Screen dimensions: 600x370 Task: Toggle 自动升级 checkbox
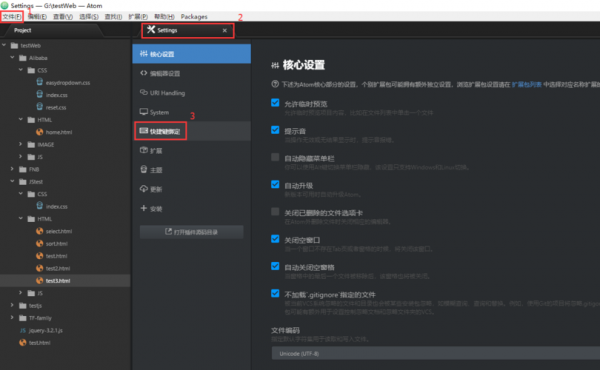pos(275,184)
